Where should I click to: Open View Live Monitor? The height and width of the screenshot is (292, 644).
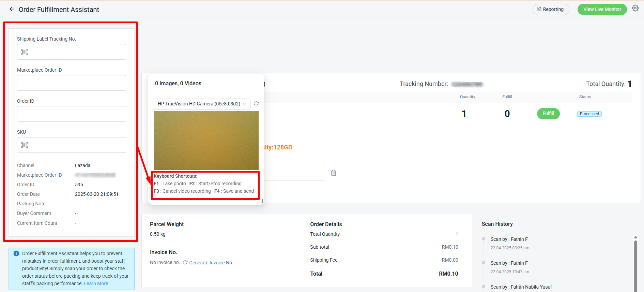(602, 9)
